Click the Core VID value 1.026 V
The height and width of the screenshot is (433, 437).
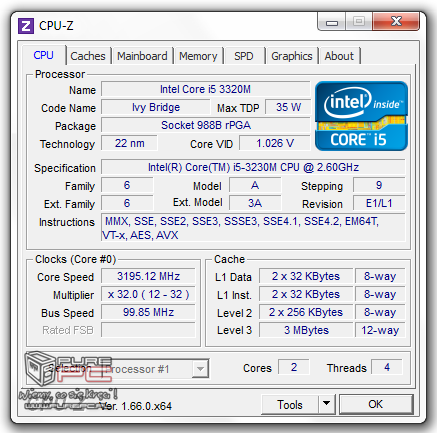pyautogui.click(x=275, y=143)
